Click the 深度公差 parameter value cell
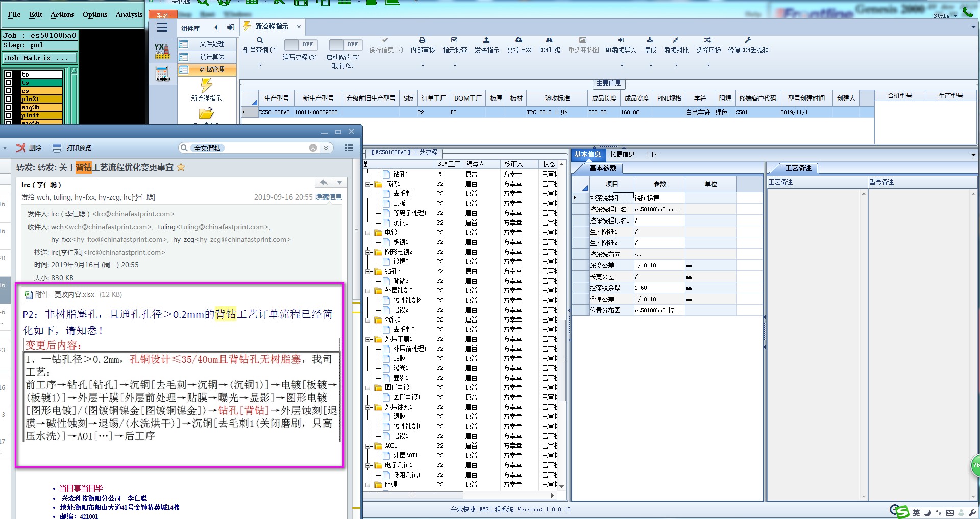This screenshot has width=980, height=519. coord(659,265)
